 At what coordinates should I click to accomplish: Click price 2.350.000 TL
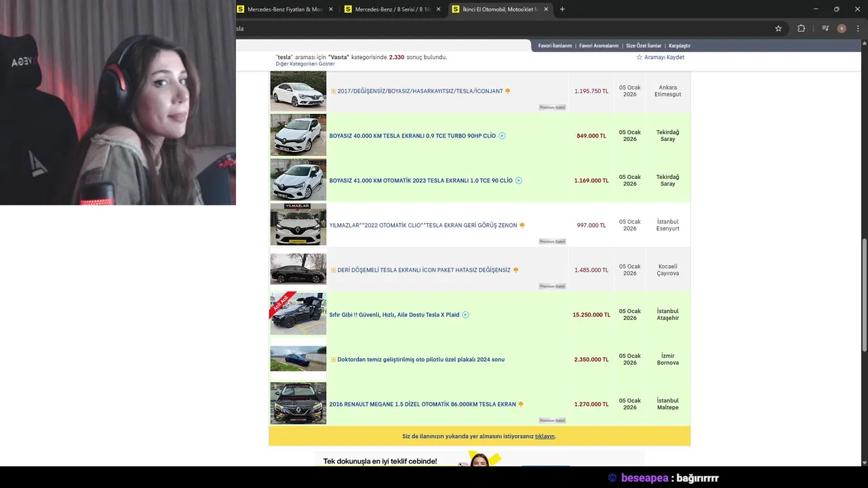tap(591, 359)
